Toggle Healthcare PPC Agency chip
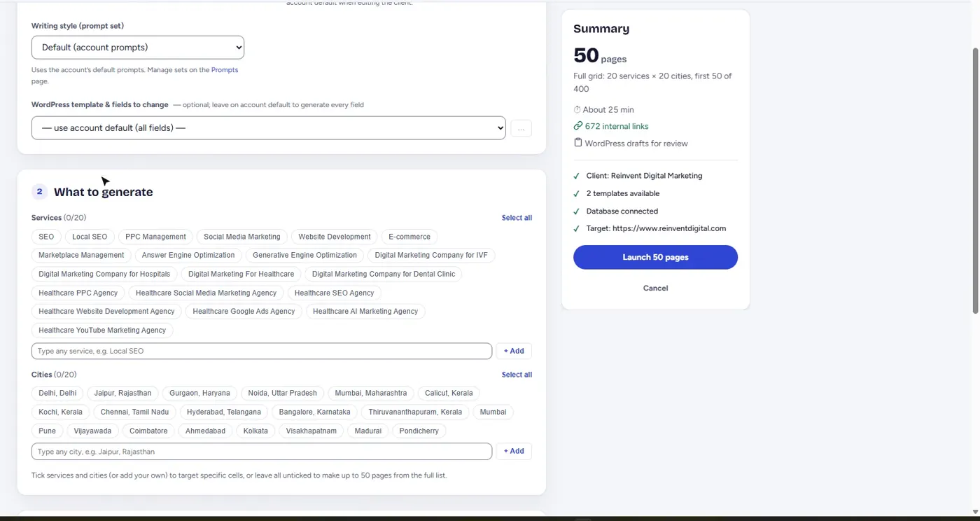 click(78, 293)
